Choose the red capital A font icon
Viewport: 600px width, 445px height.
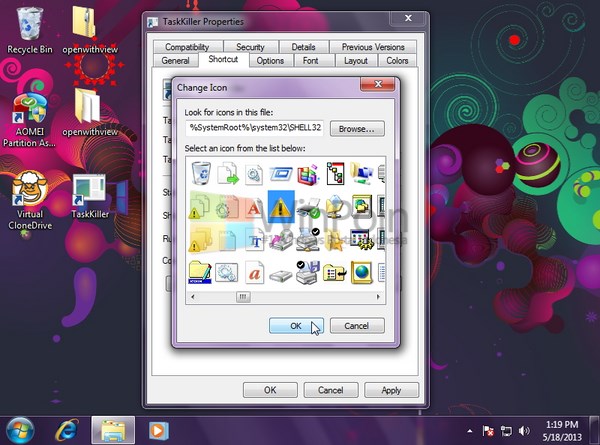pyautogui.click(x=254, y=207)
